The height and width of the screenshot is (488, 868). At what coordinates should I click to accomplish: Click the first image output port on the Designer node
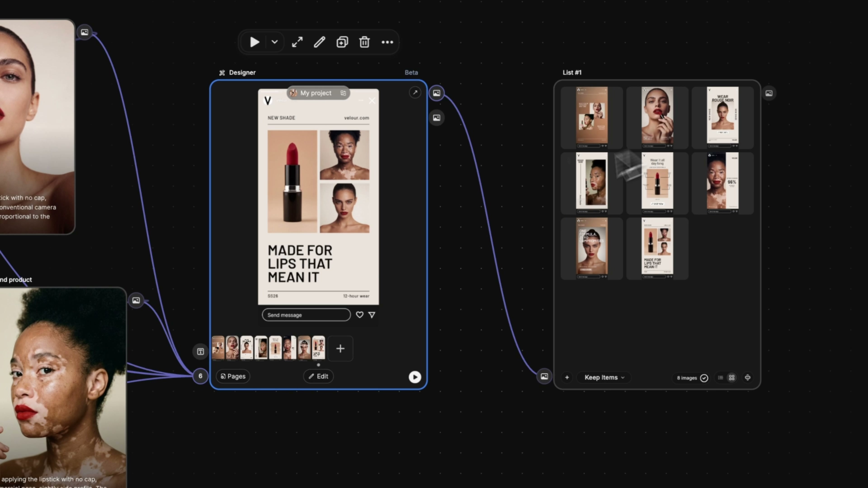(437, 93)
